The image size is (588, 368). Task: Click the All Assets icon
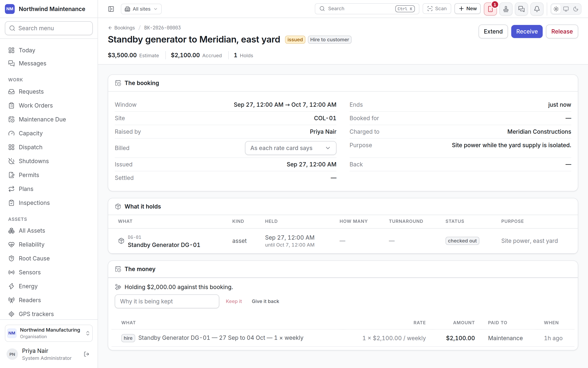pyautogui.click(x=11, y=230)
